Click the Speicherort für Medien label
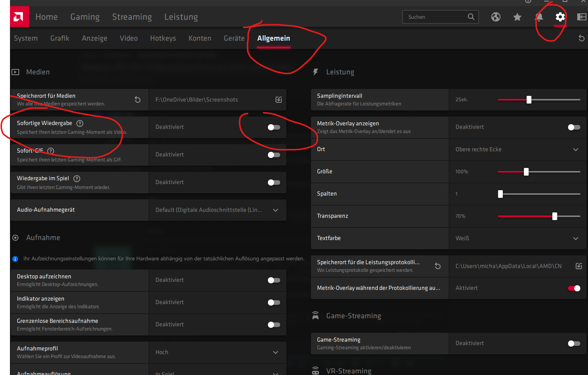588x375 pixels. click(46, 96)
